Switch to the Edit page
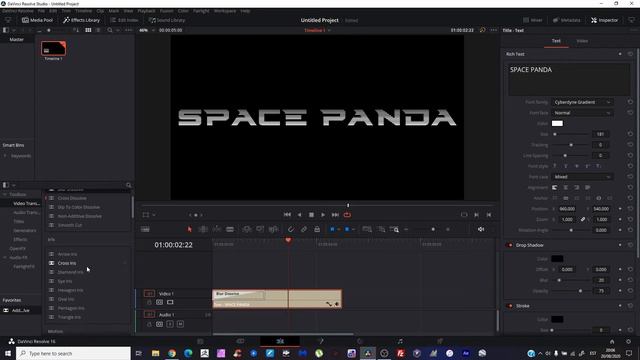Viewport: 640px width, 360px height. (280, 341)
